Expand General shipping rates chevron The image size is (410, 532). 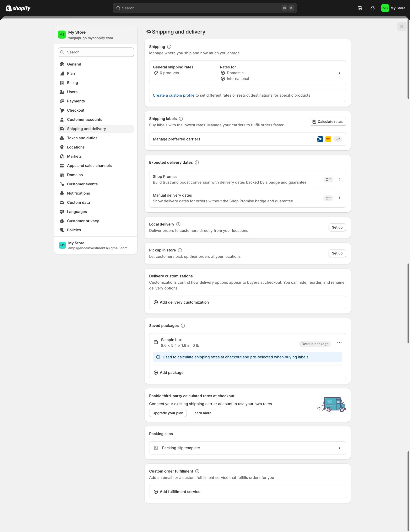point(339,73)
